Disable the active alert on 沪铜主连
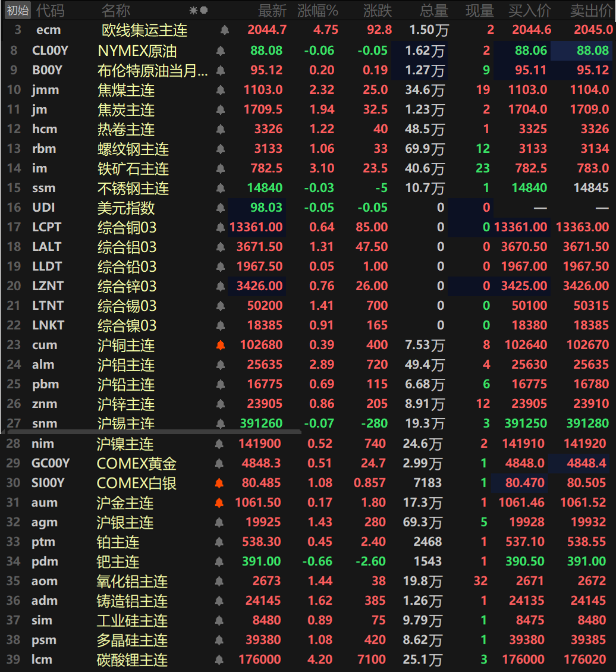Screen dimensions: 616x672 point(219,345)
